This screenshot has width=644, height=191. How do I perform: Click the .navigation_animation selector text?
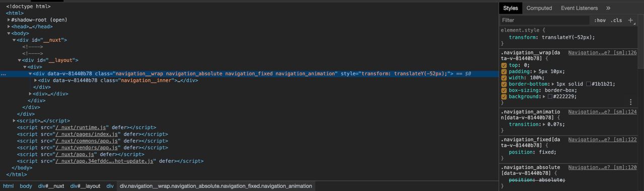pyautogui.click(x=530, y=115)
